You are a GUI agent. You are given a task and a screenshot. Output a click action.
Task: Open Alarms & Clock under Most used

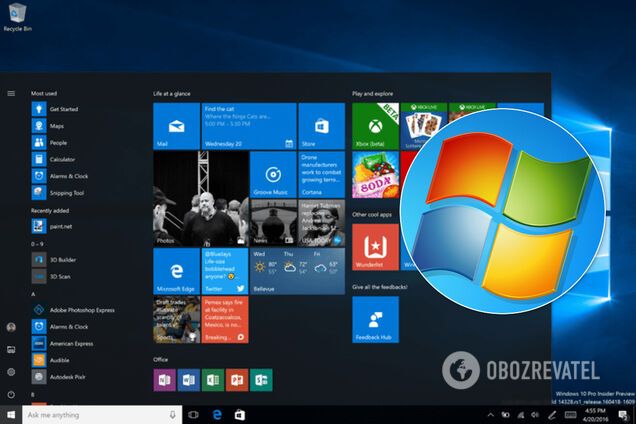click(x=60, y=176)
